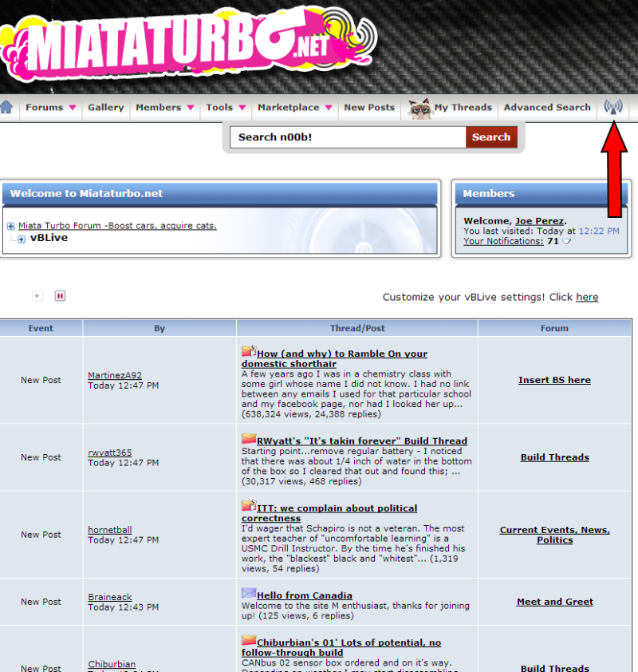Click the By column header
This screenshot has width=638, height=672.
point(159,328)
